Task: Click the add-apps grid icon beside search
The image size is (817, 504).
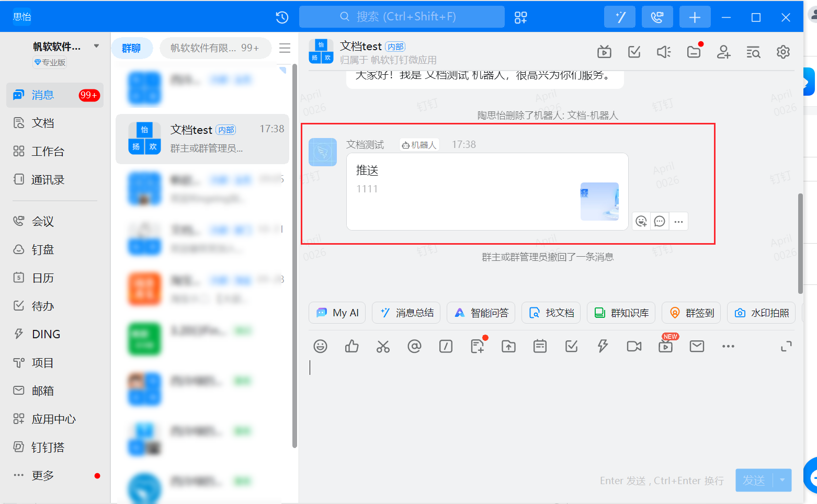Action: (x=520, y=17)
